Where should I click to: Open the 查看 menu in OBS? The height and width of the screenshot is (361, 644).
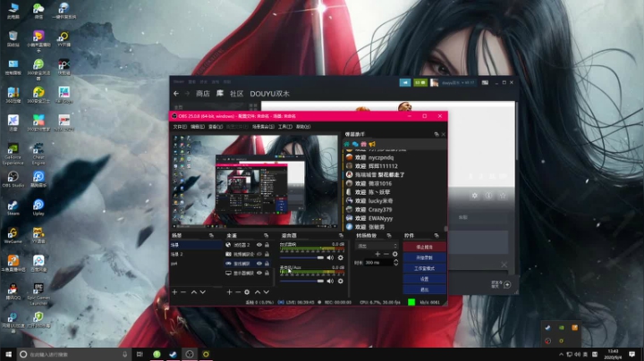pyautogui.click(x=216, y=127)
